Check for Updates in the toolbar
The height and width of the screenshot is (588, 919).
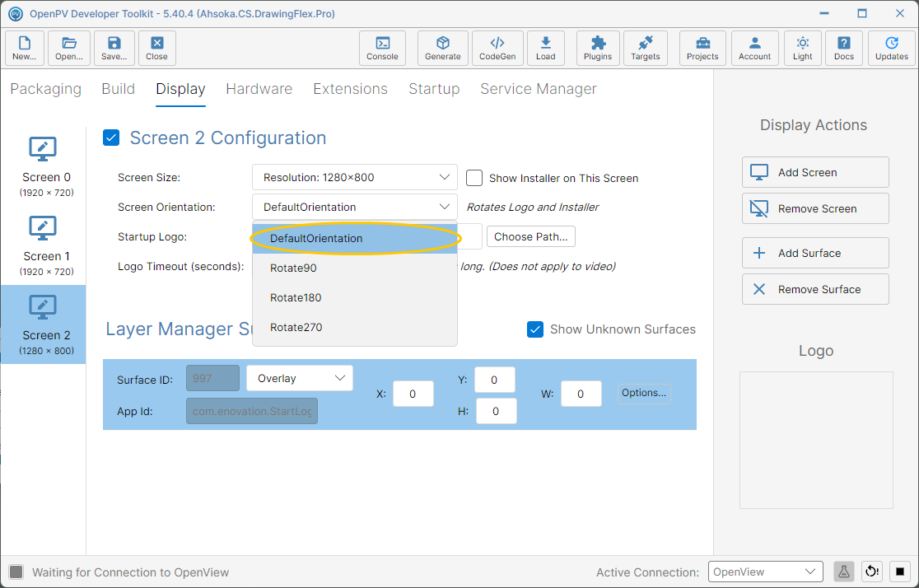pyautogui.click(x=892, y=48)
